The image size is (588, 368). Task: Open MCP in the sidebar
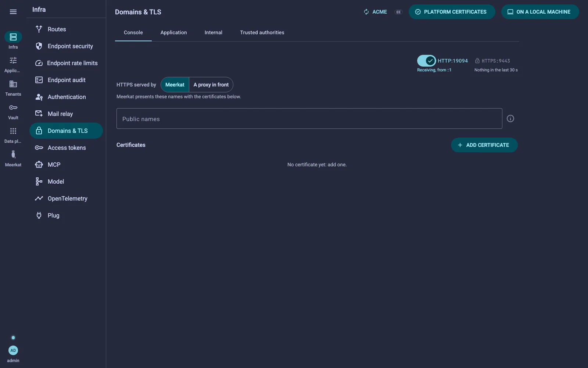point(66,164)
